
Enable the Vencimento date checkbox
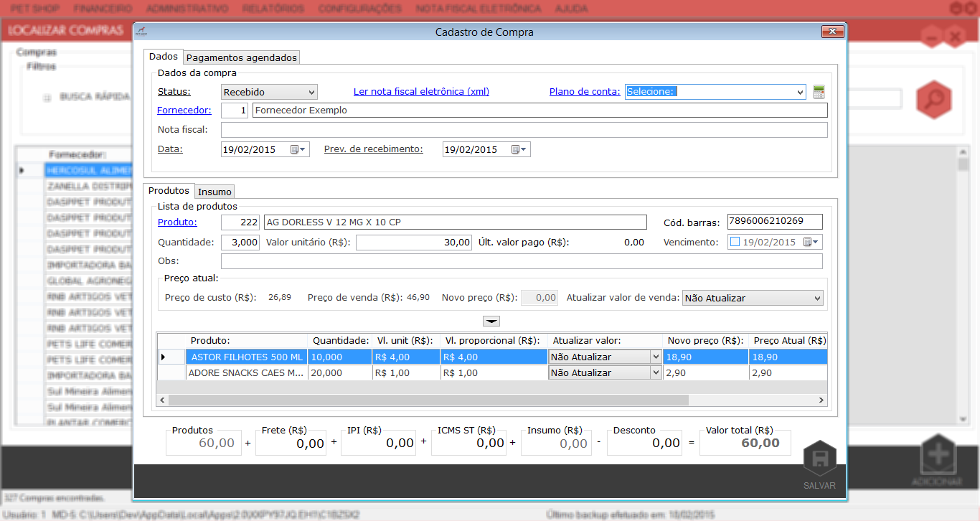tap(735, 243)
